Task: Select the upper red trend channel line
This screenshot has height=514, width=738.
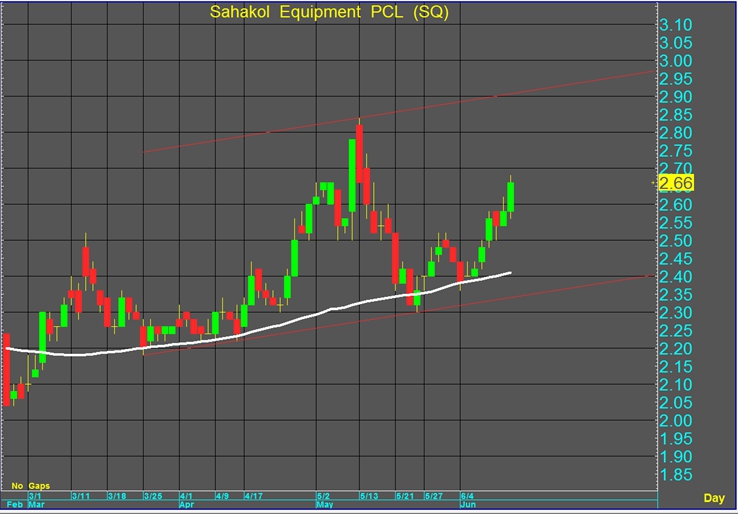Action: 398,112
